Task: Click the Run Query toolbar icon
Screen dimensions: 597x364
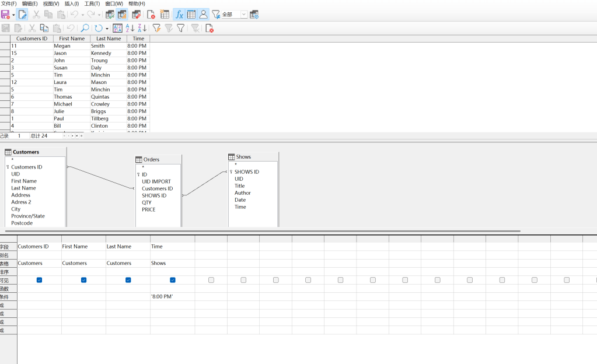Action: point(110,15)
